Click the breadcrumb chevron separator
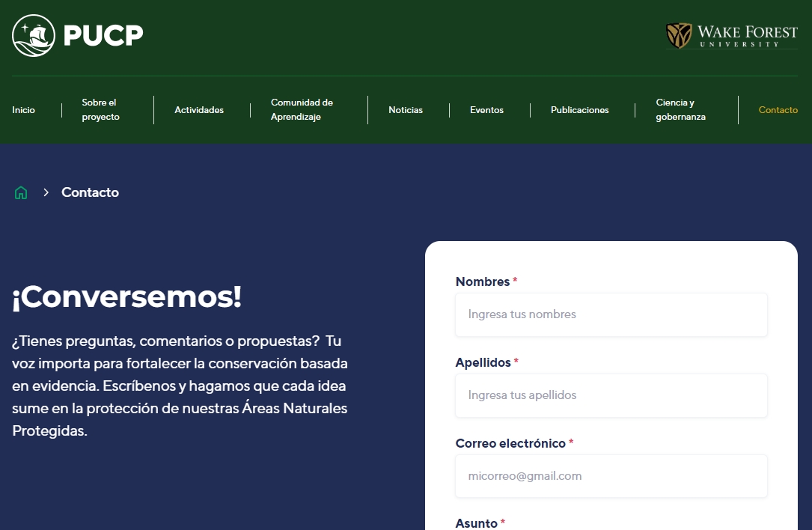Viewport: 812px width, 530px height. click(x=46, y=192)
